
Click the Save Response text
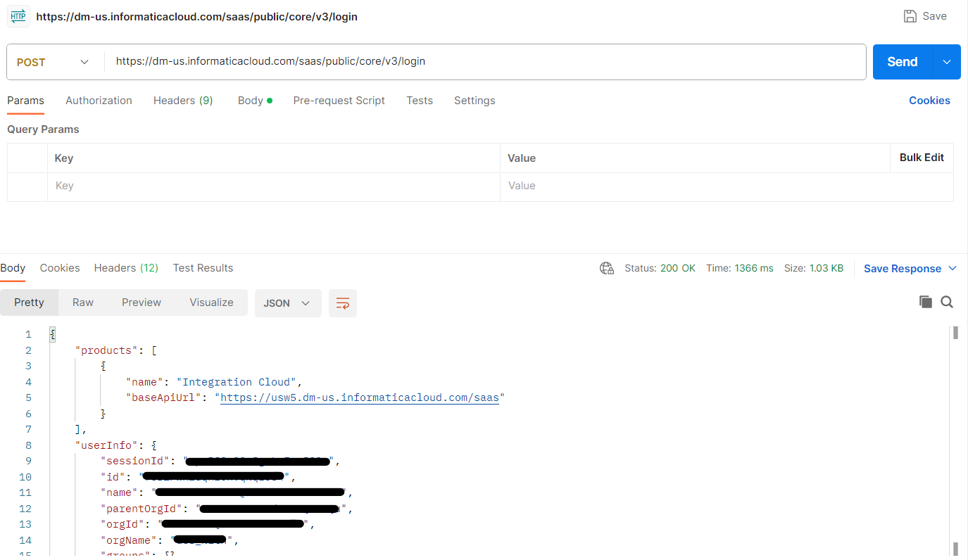click(903, 269)
